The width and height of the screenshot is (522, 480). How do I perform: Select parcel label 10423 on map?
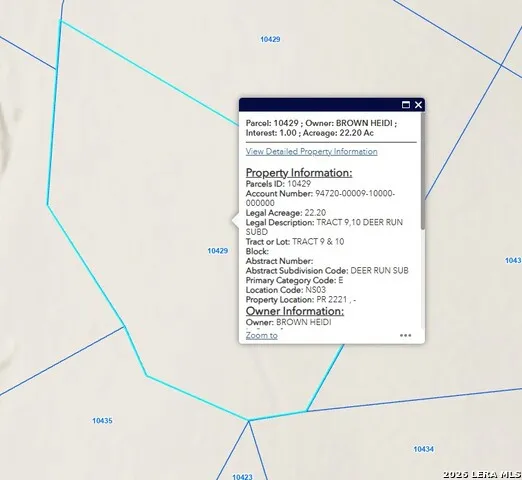coord(242,477)
